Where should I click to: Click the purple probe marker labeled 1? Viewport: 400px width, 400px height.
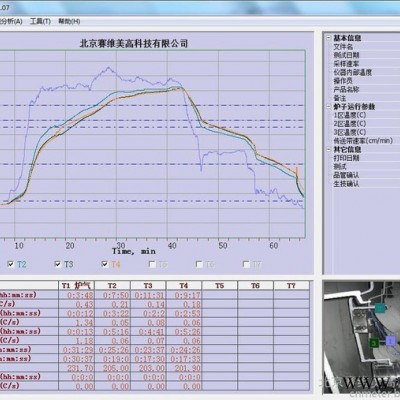390,341
